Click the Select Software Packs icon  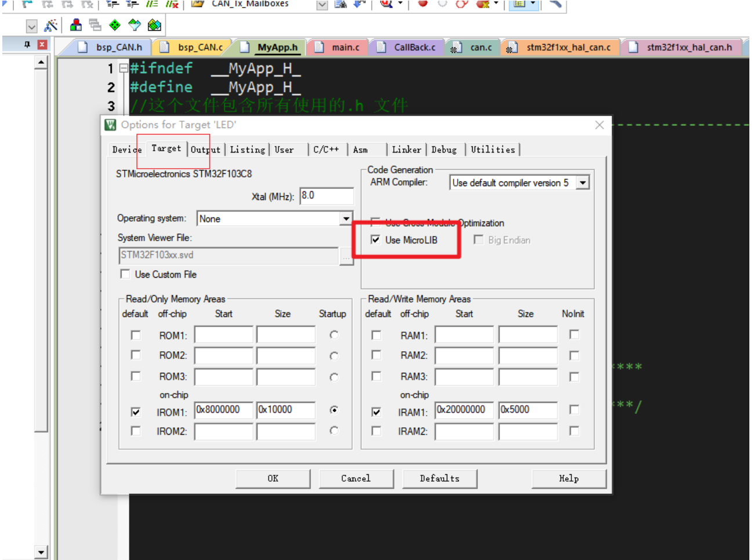coord(135,26)
